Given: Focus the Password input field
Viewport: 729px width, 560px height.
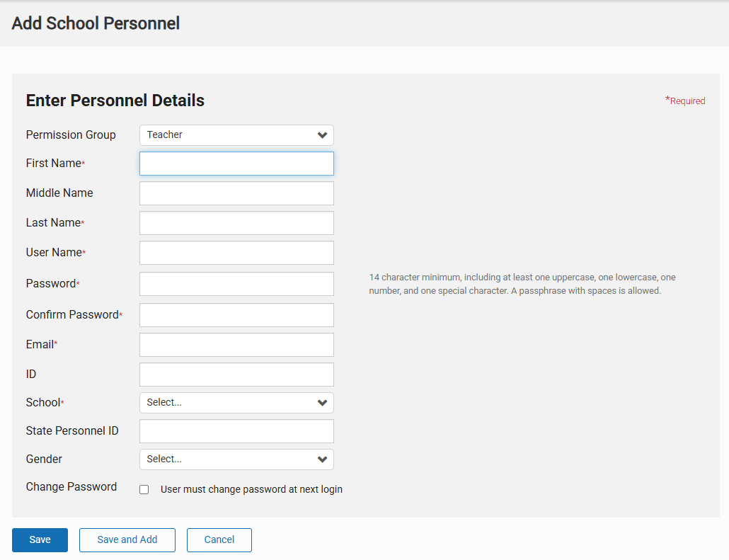Looking at the screenshot, I should tap(236, 284).
